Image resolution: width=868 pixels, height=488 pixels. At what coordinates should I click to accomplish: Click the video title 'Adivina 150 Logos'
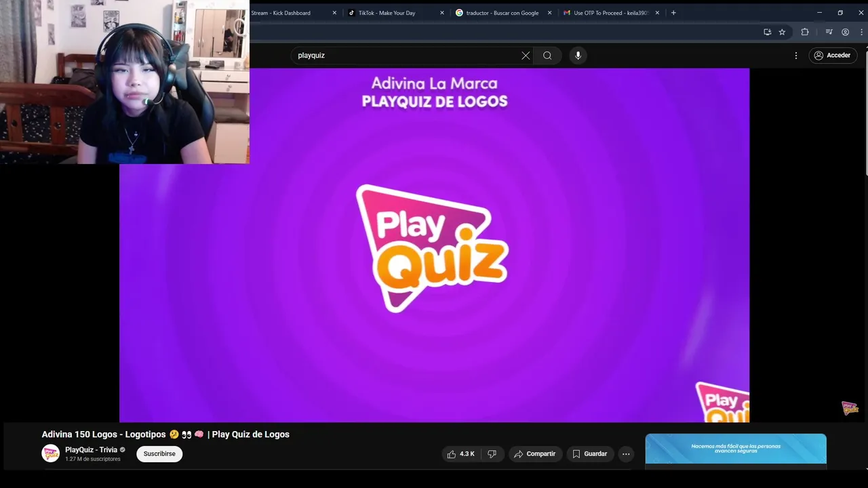[165, 434]
